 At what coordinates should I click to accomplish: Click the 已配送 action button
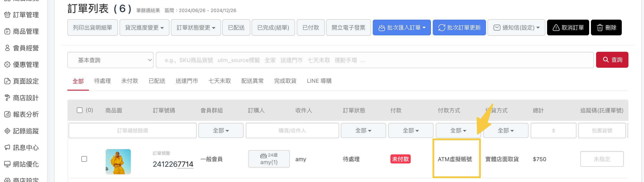click(x=236, y=27)
